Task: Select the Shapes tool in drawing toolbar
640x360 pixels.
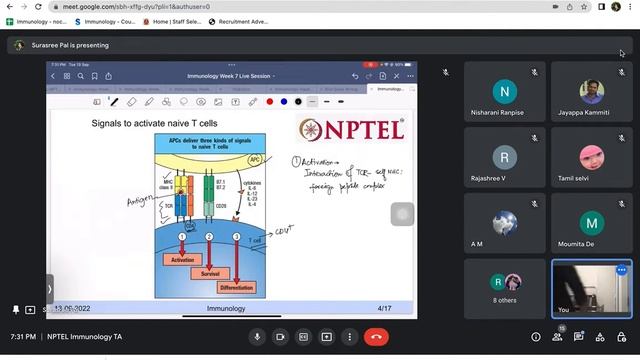Action: coord(167,102)
